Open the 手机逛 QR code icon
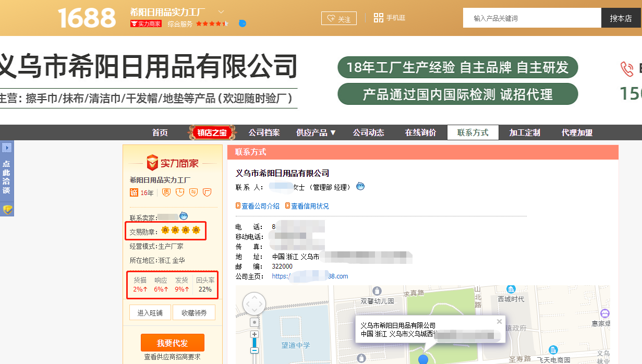 [379, 18]
